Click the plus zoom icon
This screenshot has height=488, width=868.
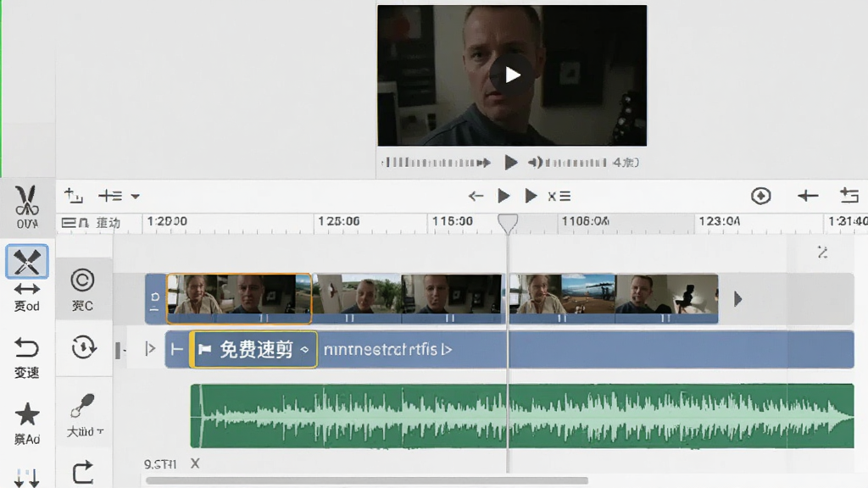tap(808, 196)
